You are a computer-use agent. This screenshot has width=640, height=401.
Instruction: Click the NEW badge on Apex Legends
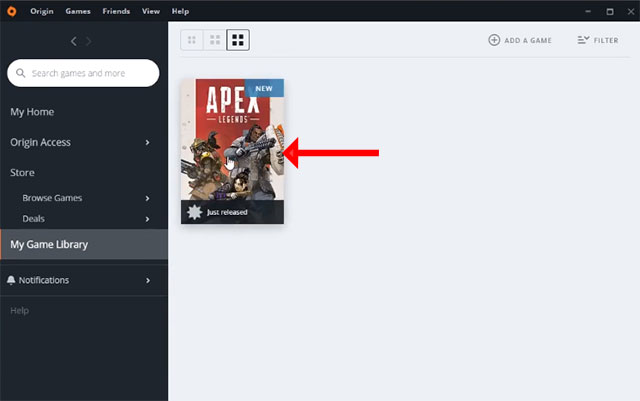pos(264,88)
